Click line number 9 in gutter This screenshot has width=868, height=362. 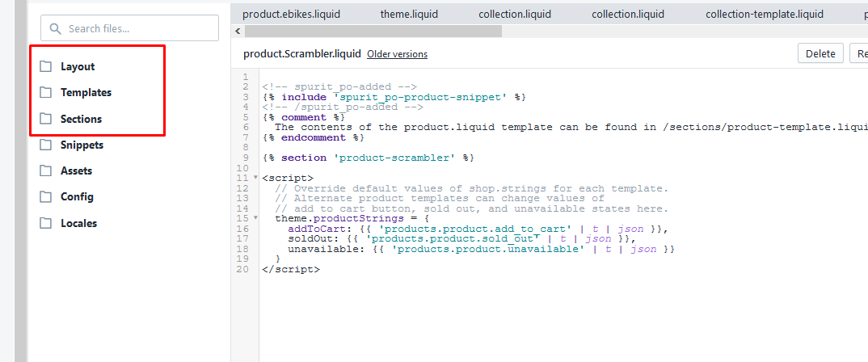245,158
